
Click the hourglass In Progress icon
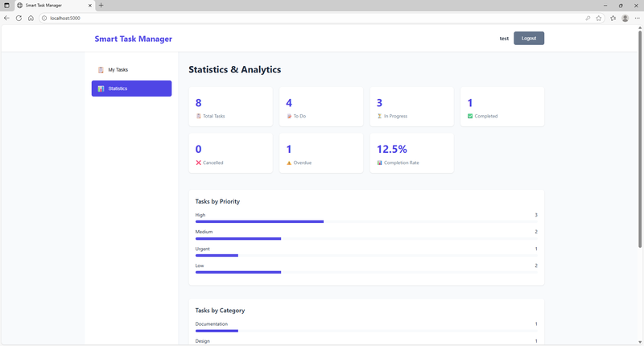pos(380,116)
